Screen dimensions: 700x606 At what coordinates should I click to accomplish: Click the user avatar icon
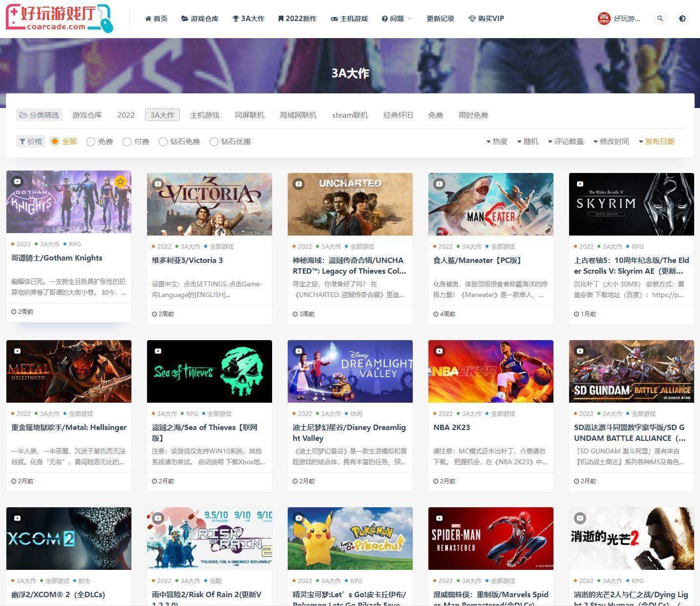point(604,19)
